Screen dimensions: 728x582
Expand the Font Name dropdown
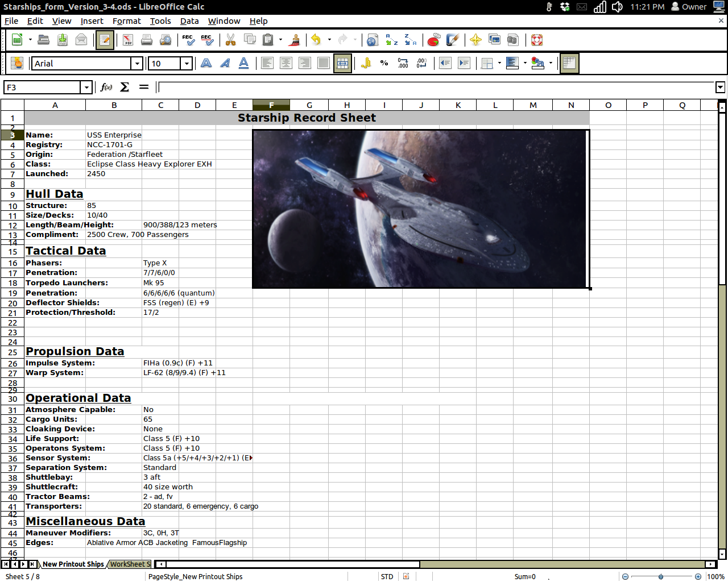(136, 64)
